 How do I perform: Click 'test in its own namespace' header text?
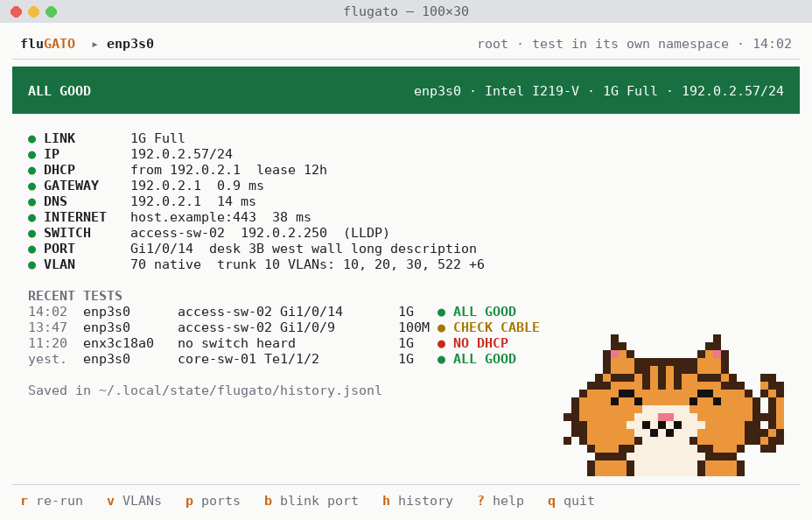[x=630, y=44]
